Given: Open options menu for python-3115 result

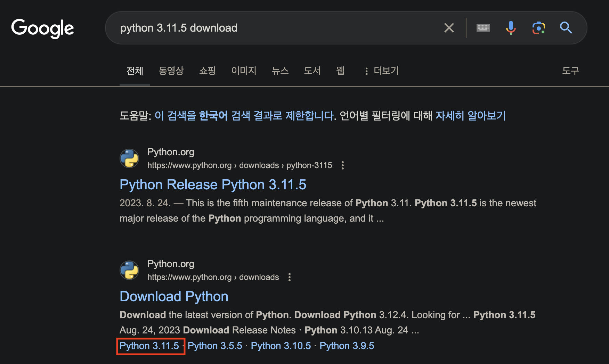Looking at the screenshot, I should coord(343,165).
